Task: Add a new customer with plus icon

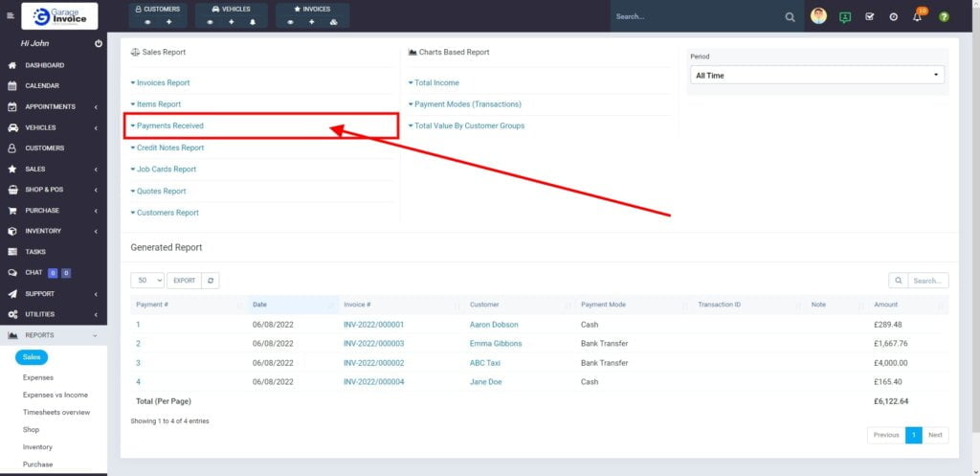Action: click(168, 22)
